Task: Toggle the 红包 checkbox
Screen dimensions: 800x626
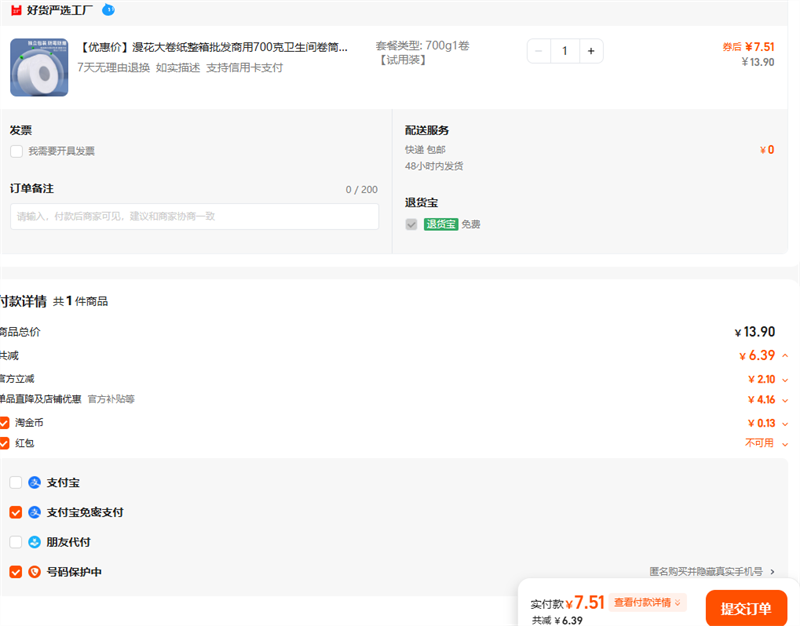Action: pyautogui.click(x=4, y=443)
